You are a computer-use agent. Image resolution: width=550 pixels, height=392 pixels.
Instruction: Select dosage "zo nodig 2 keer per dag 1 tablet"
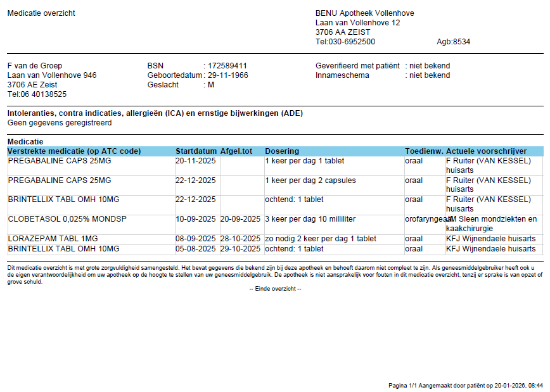[x=321, y=239]
